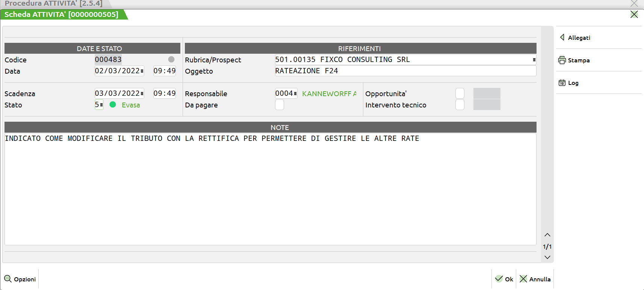Enable the Da pagare checkbox
The image size is (644, 290).
(280, 105)
